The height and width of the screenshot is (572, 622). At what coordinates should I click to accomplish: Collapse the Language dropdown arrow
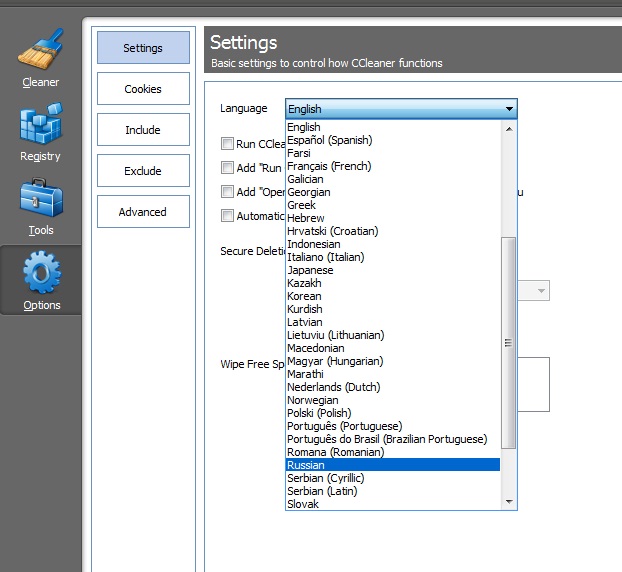(509, 109)
